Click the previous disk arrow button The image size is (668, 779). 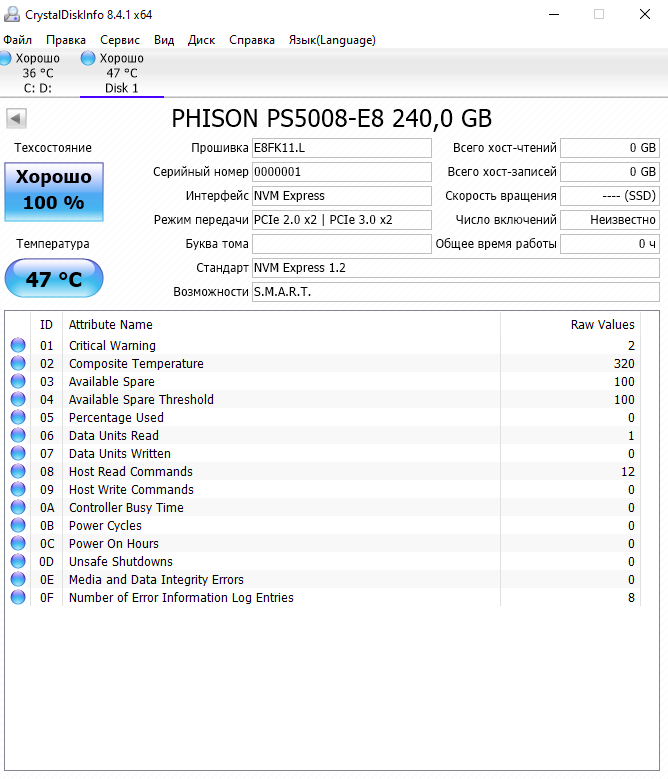point(16,119)
